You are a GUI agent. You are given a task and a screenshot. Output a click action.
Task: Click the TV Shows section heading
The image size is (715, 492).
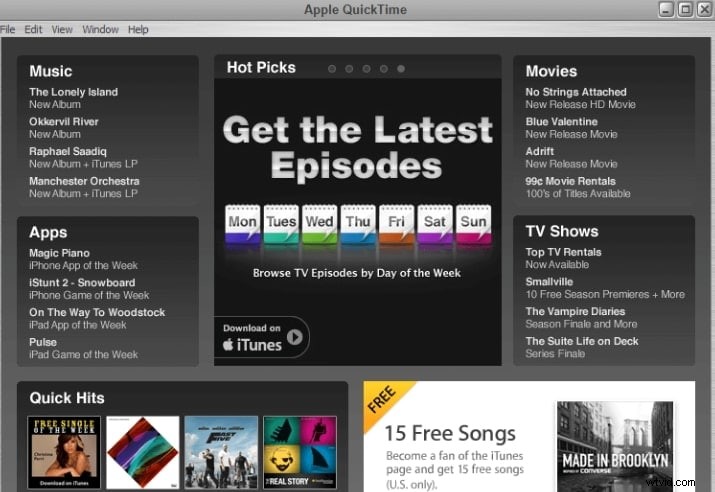click(x=562, y=231)
